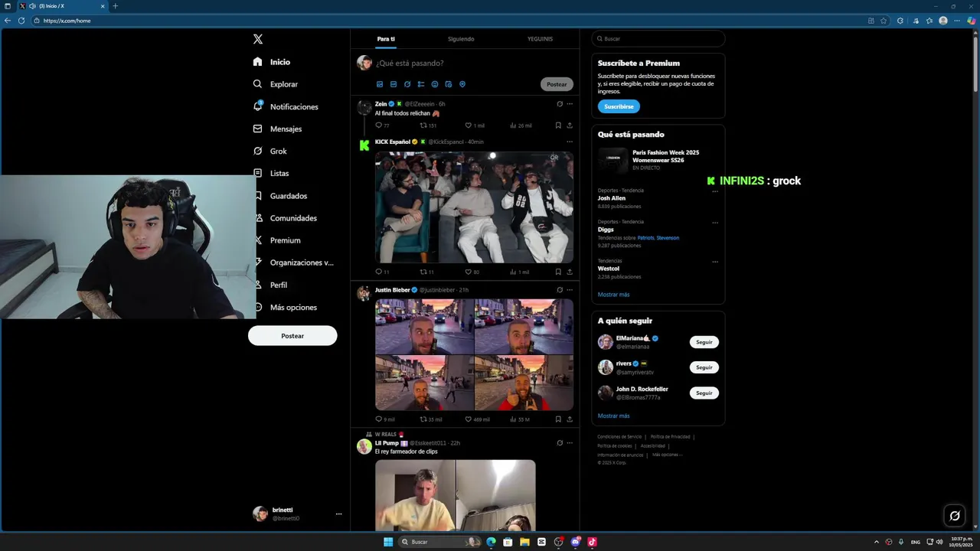Screen dimensions: 980x551
Task: Click the emoji icon in composer
Action: pos(435,84)
